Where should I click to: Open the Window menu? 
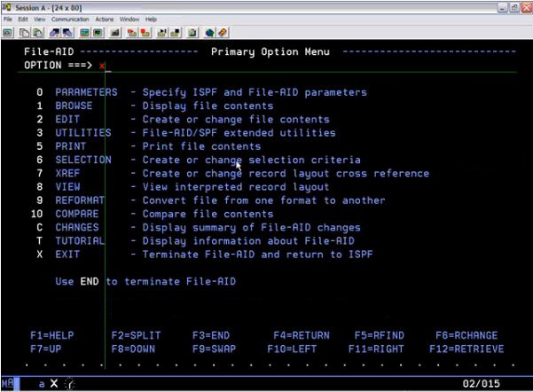(129, 20)
